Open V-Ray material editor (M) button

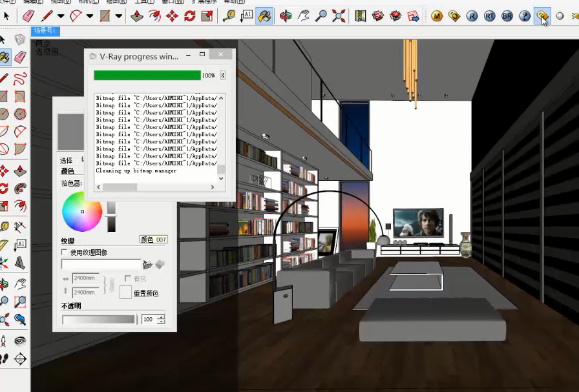(437, 15)
